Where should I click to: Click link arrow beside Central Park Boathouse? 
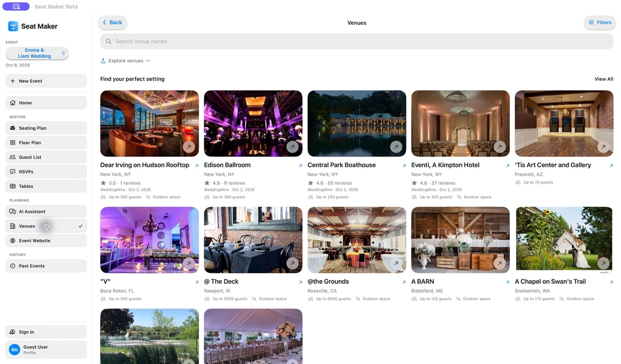coord(404,165)
